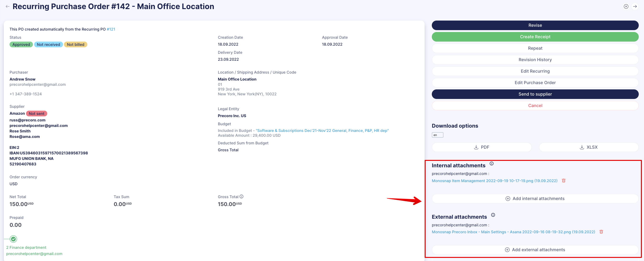Send the order to supplier
Viewport: 644px width, 261px height.
point(535,94)
